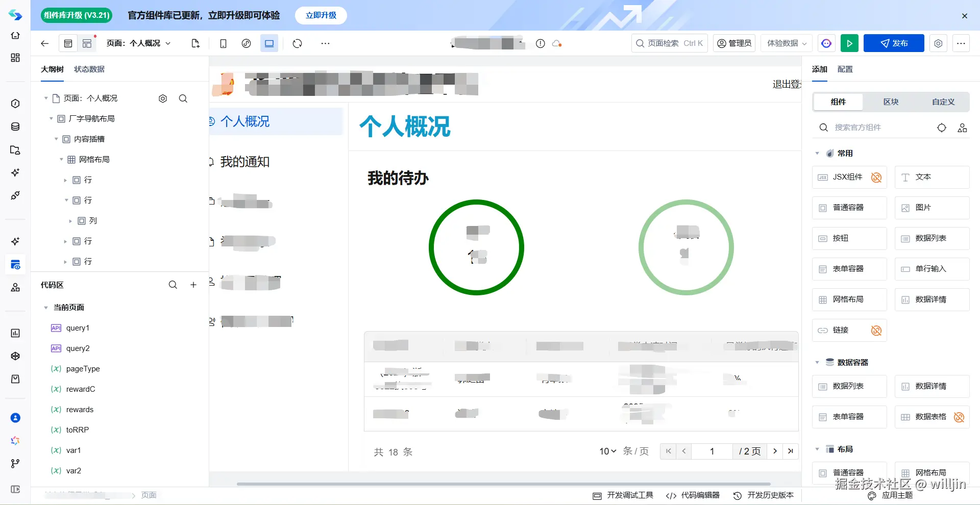The width and height of the screenshot is (980, 505).
Task: Go to the next page in table pagination
Action: (775, 451)
